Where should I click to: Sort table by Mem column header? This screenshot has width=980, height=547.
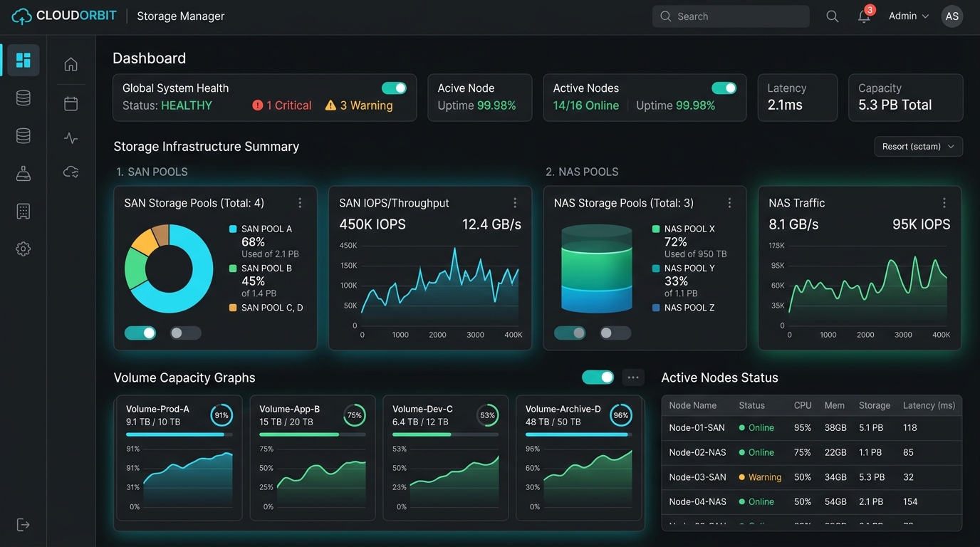(835, 405)
